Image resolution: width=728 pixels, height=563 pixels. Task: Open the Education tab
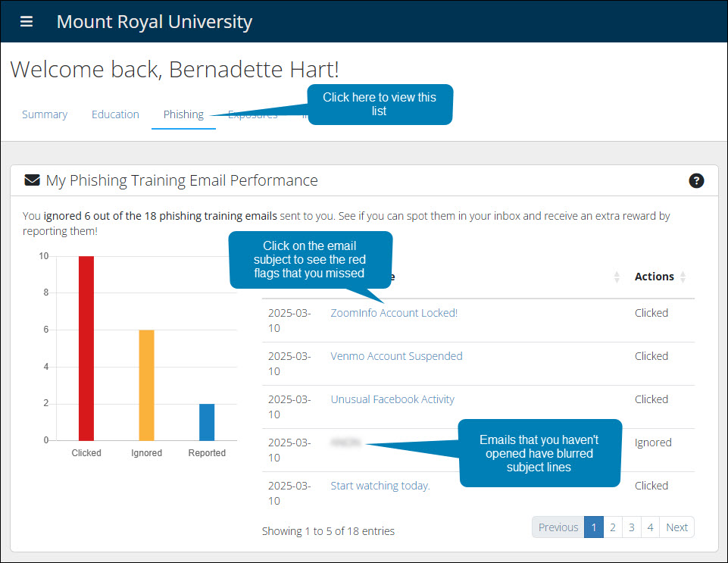115,114
